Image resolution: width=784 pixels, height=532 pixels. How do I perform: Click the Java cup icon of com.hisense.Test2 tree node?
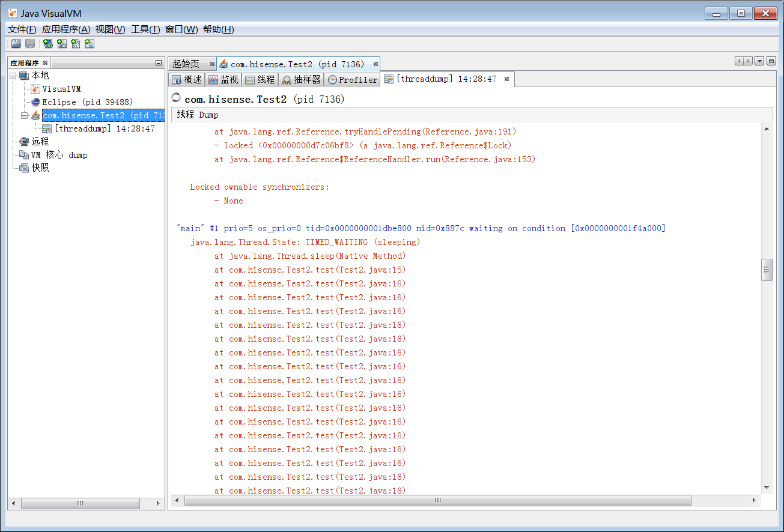[35, 115]
